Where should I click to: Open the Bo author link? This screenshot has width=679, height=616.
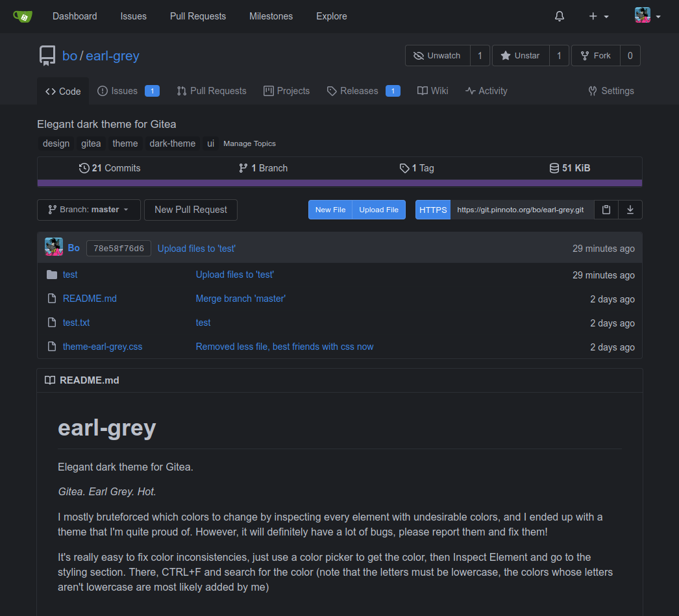pos(73,248)
